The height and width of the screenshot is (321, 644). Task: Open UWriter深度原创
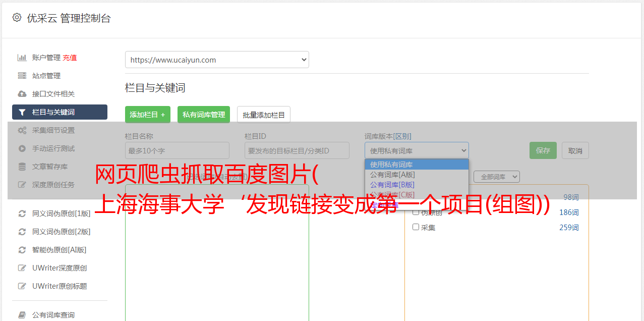point(60,268)
